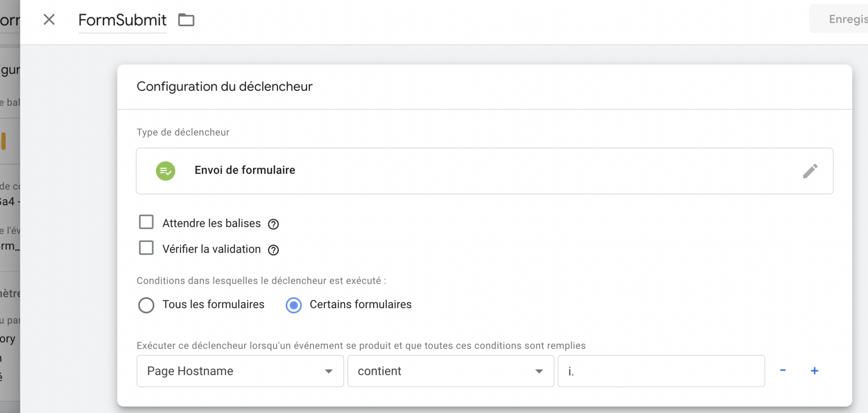Viewport: 868px width, 413px height.
Task: Add a condition with the plus icon
Action: coord(815,371)
